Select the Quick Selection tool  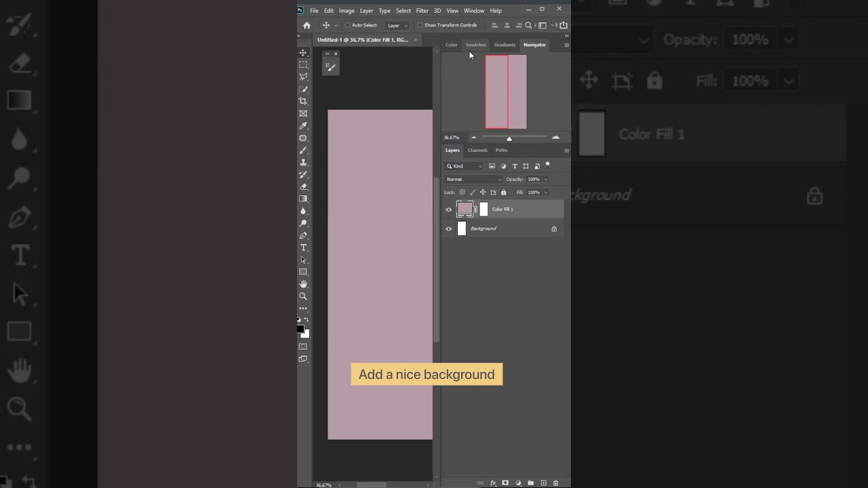click(303, 89)
